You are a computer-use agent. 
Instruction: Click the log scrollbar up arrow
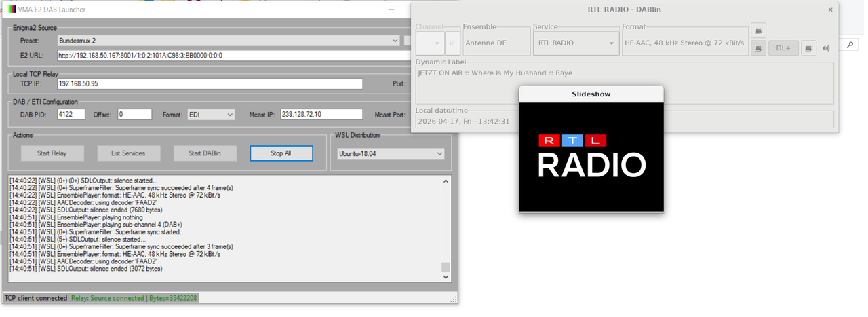point(446,181)
